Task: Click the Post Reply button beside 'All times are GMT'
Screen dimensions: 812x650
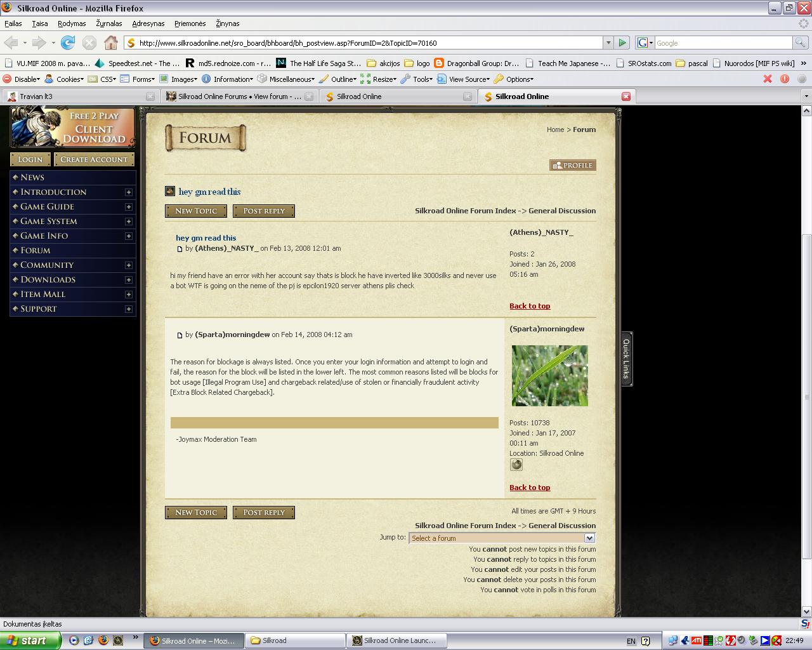Action: (264, 512)
